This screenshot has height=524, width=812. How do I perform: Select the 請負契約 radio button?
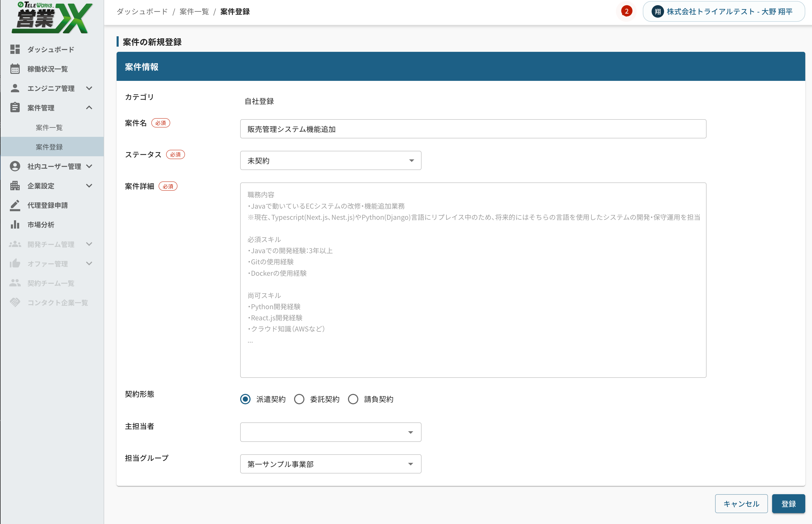[353, 399]
